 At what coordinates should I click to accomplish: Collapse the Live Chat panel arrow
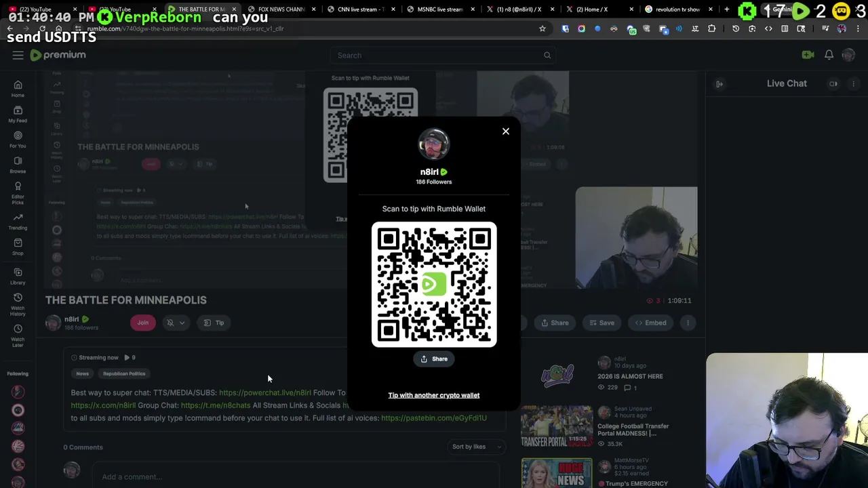(x=719, y=84)
